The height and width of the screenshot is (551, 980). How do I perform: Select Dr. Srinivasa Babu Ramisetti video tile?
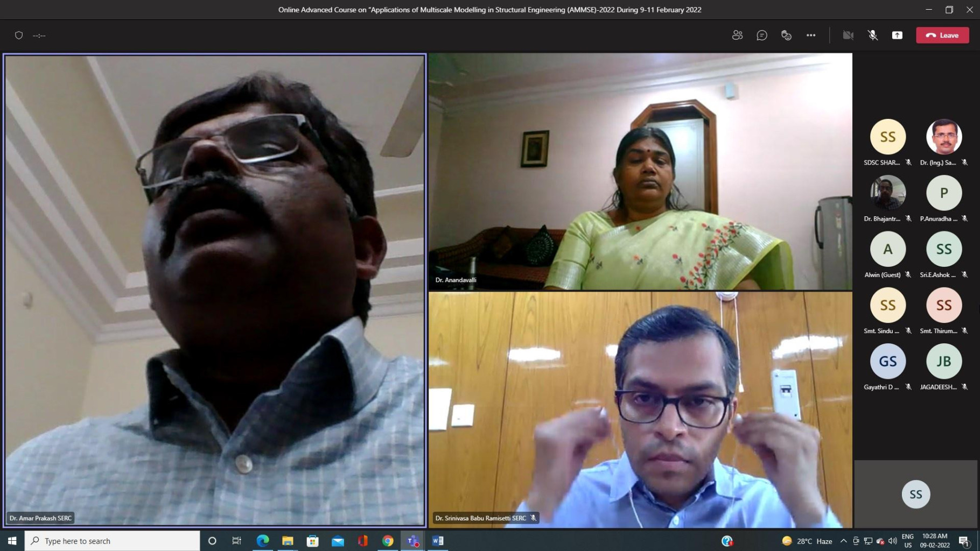point(640,409)
